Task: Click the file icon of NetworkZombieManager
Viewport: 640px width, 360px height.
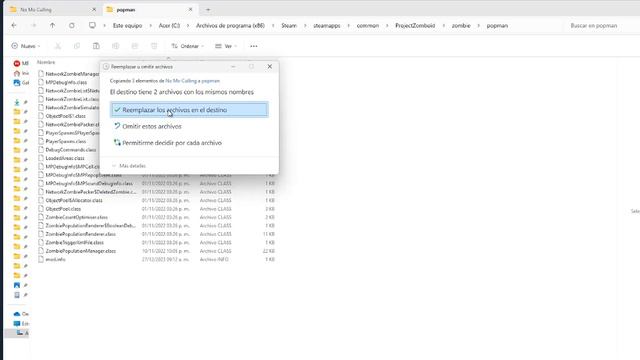Action: tap(41, 74)
